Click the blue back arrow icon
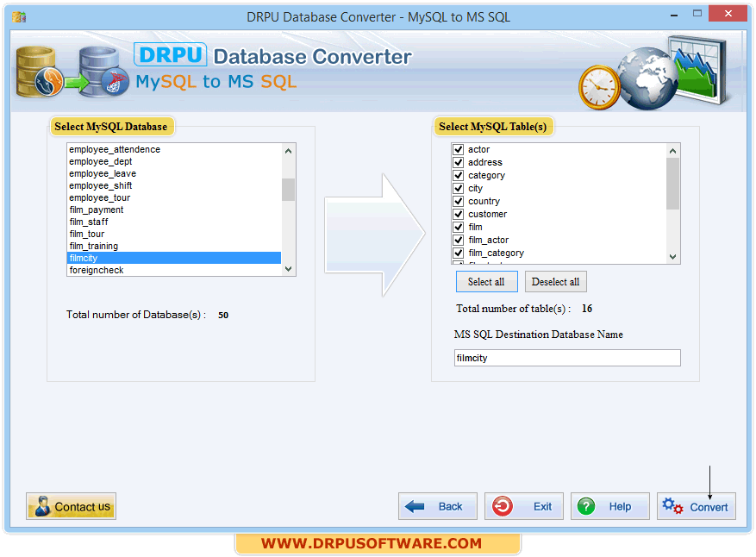756x557 pixels. point(415,506)
